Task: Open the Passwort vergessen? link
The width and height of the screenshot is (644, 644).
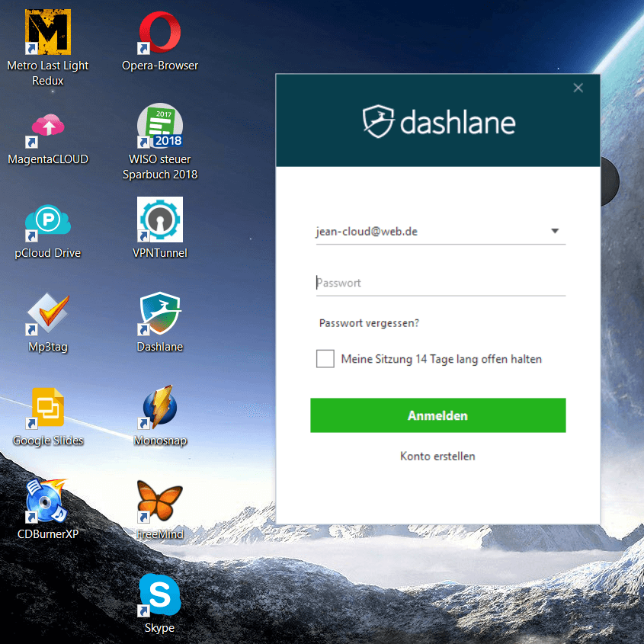Action: pos(369,323)
